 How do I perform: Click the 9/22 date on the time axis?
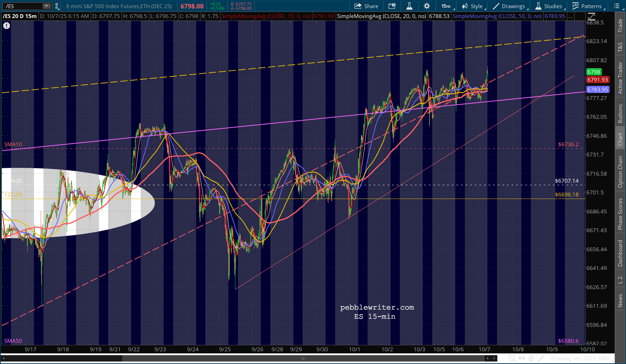pyautogui.click(x=134, y=350)
